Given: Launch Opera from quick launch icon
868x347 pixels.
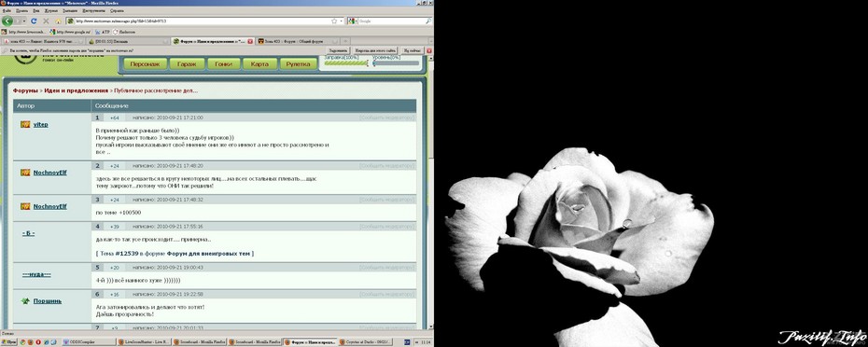Looking at the screenshot, I should tap(38, 342).
